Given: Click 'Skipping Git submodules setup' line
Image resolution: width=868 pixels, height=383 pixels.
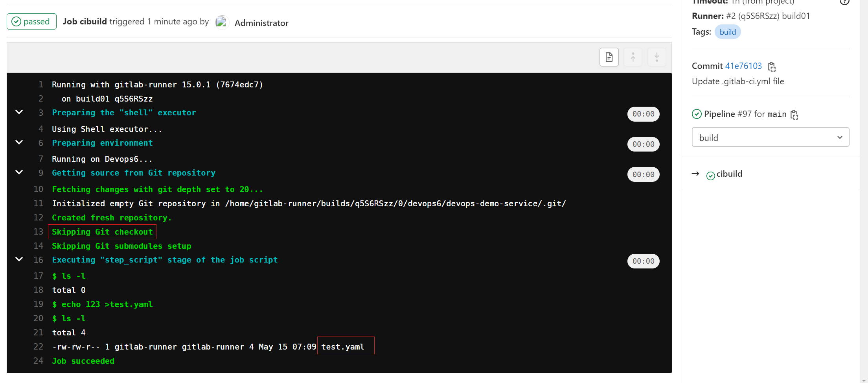Looking at the screenshot, I should (121, 246).
